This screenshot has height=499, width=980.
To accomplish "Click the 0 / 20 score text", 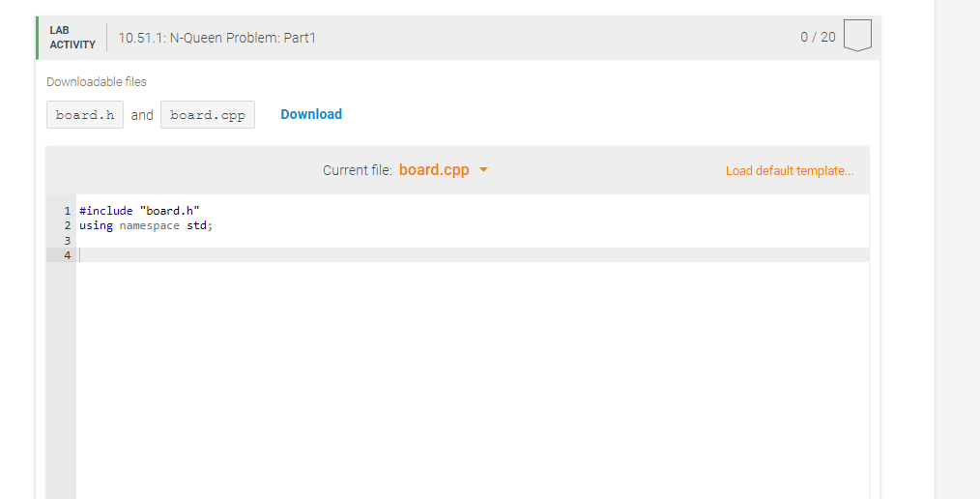I will (818, 37).
